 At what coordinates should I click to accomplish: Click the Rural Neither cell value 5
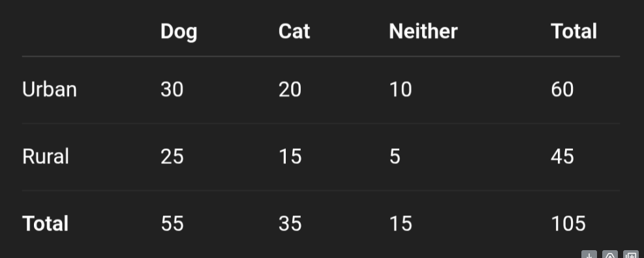(x=395, y=157)
